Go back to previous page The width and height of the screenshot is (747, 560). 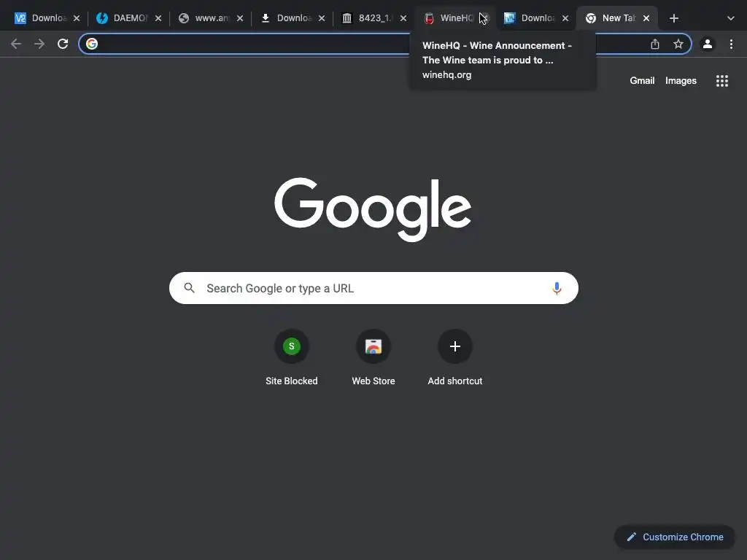point(16,44)
